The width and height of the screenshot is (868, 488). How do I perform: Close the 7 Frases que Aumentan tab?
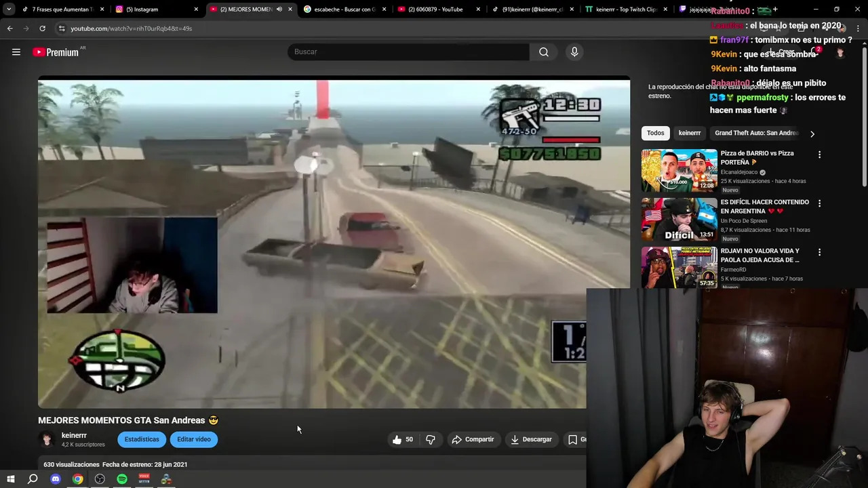pyautogui.click(x=102, y=9)
